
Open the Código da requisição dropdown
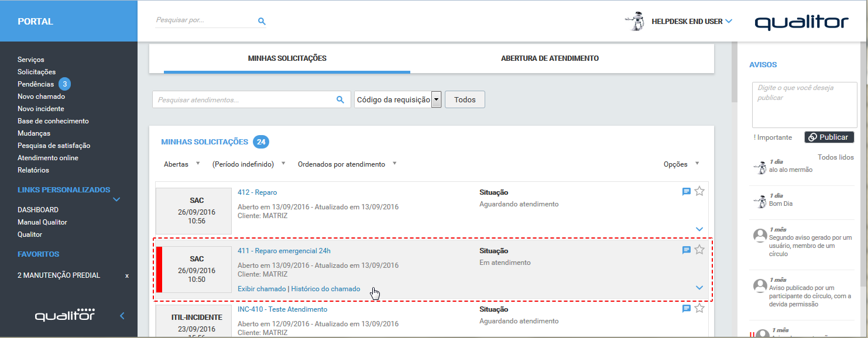pyautogui.click(x=437, y=99)
